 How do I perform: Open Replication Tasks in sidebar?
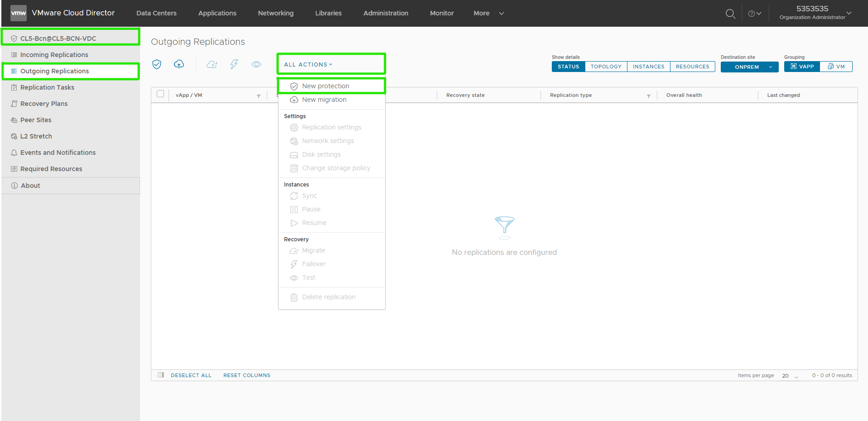71,87
